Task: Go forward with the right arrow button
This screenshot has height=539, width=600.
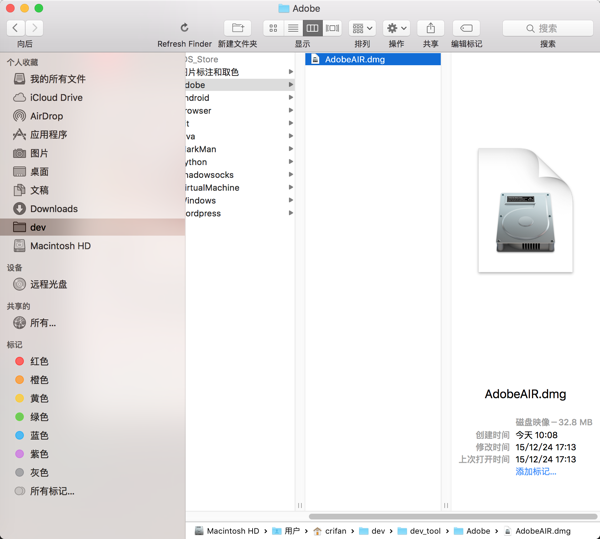Action: coord(34,28)
